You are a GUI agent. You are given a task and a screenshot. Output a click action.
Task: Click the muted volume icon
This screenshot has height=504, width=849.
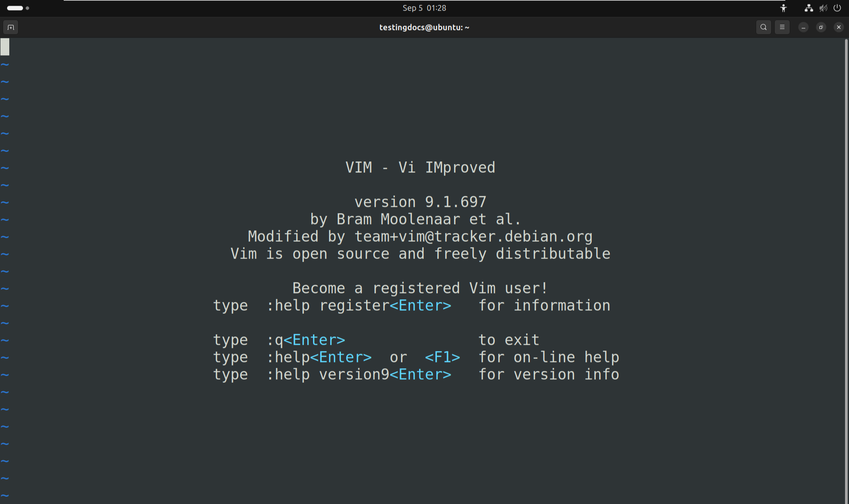pos(823,8)
